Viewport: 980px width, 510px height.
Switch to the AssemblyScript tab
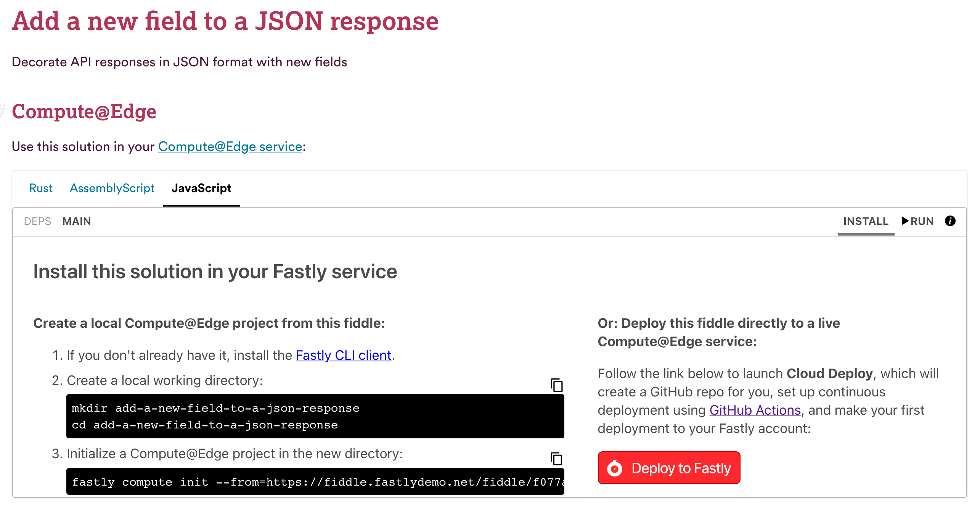112,188
